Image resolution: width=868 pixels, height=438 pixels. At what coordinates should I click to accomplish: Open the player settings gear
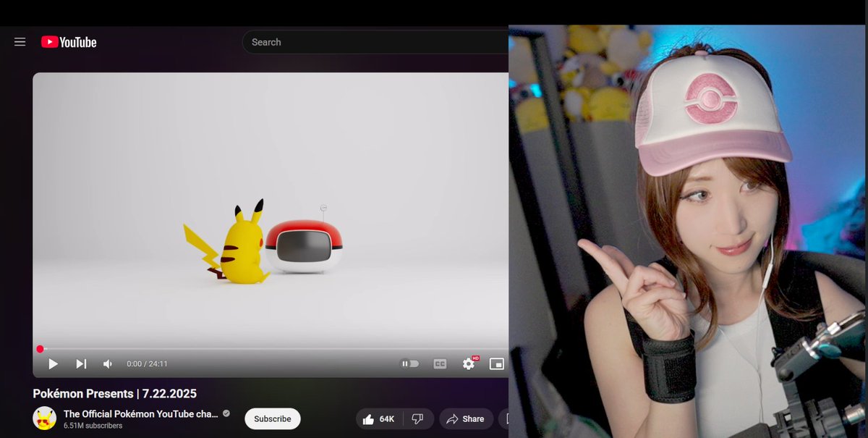pos(469,363)
